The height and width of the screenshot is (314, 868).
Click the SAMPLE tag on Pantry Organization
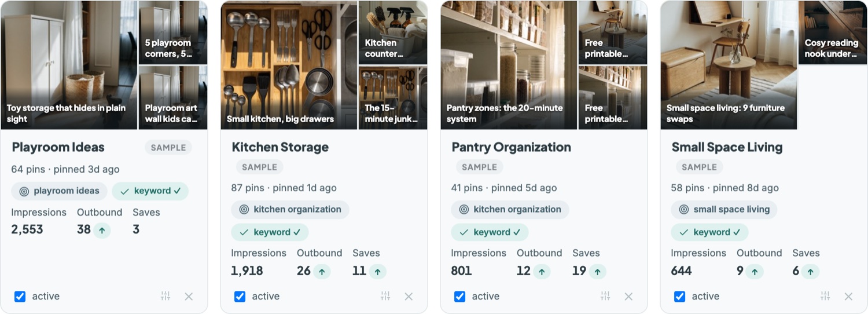click(480, 167)
